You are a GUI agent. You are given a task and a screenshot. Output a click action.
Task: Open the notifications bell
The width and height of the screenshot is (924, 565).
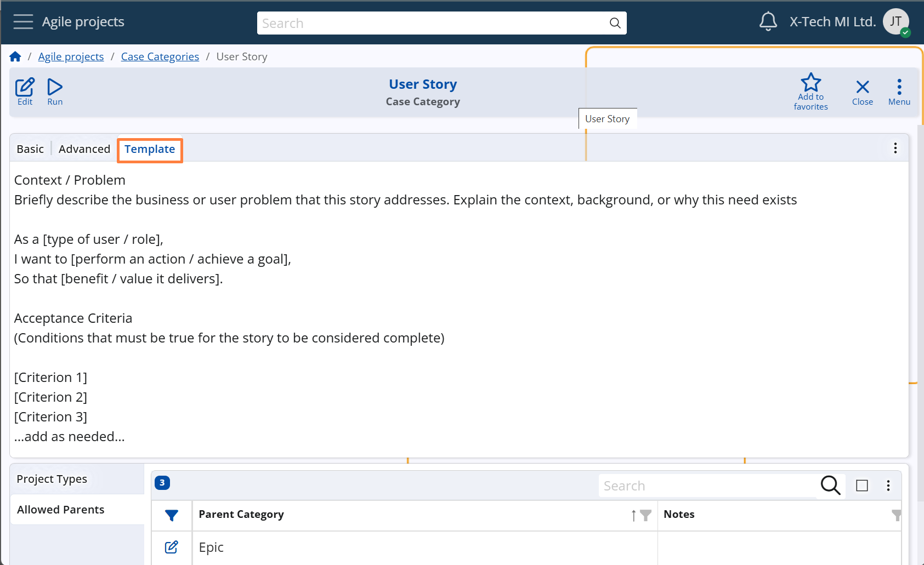coord(768,22)
